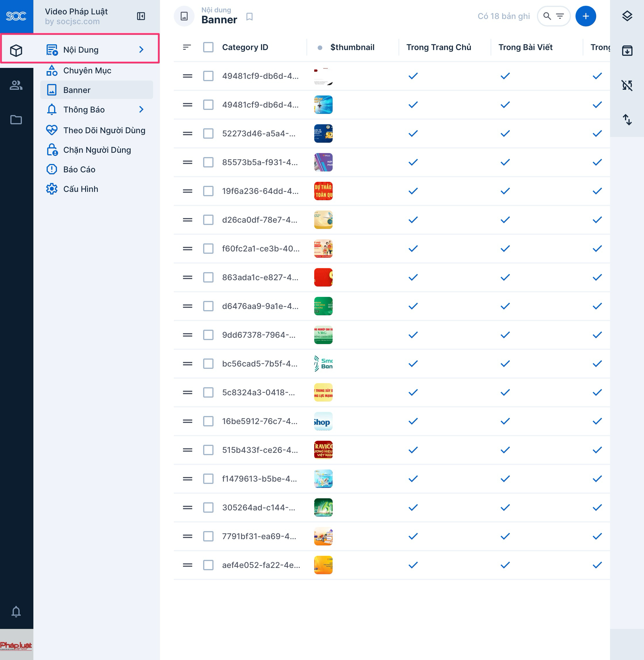644x660 pixels.
Task: Click the sync disabled icon on right
Action: tap(627, 85)
